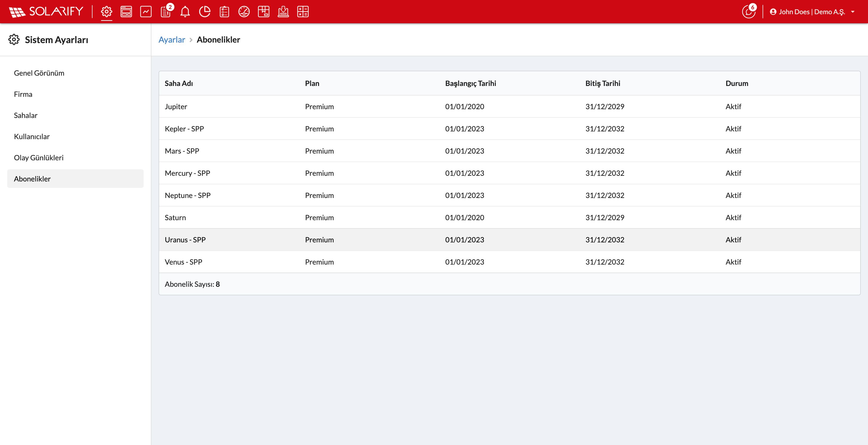
Task: Expand the John Does user dropdown arrow
Action: pyautogui.click(x=853, y=12)
